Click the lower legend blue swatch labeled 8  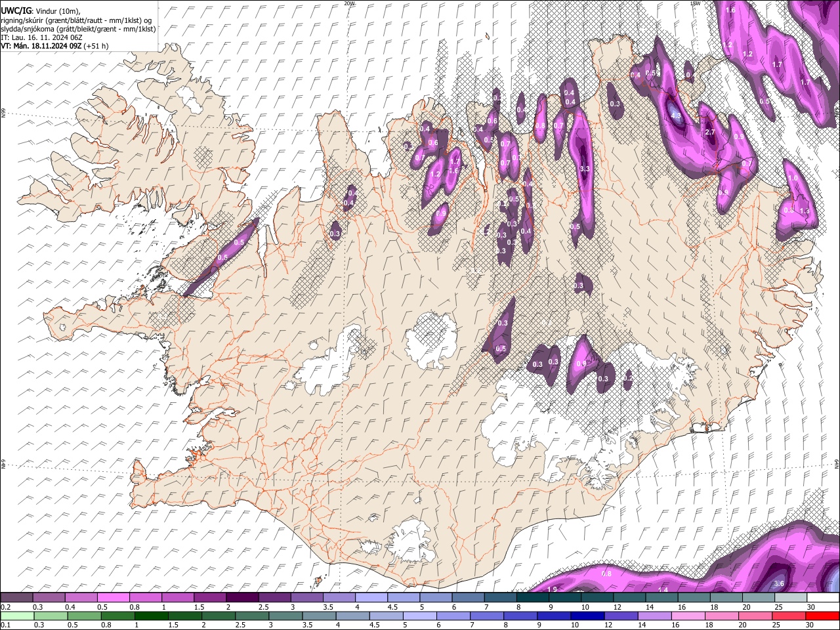coord(520,616)
